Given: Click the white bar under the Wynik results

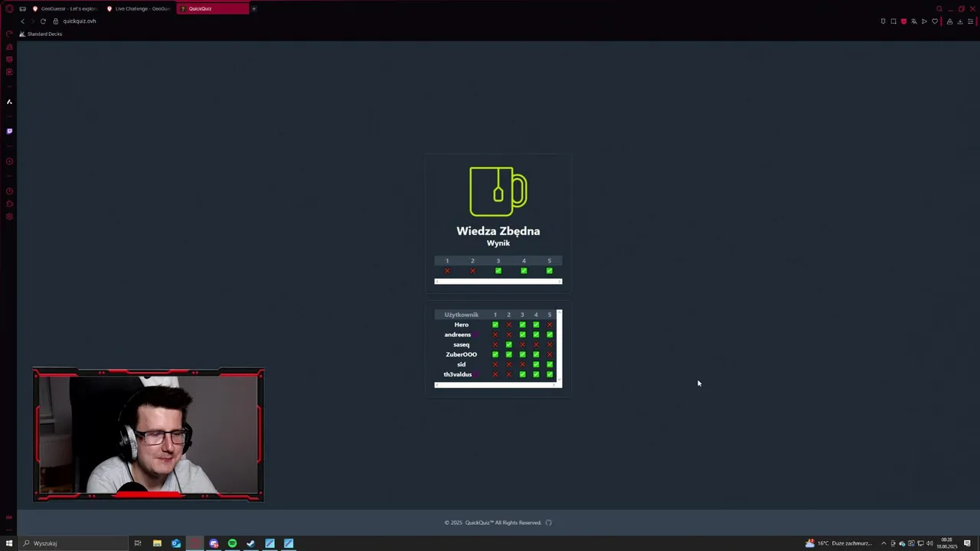Looking at the screenshot, I should click(x=498, y=281).
